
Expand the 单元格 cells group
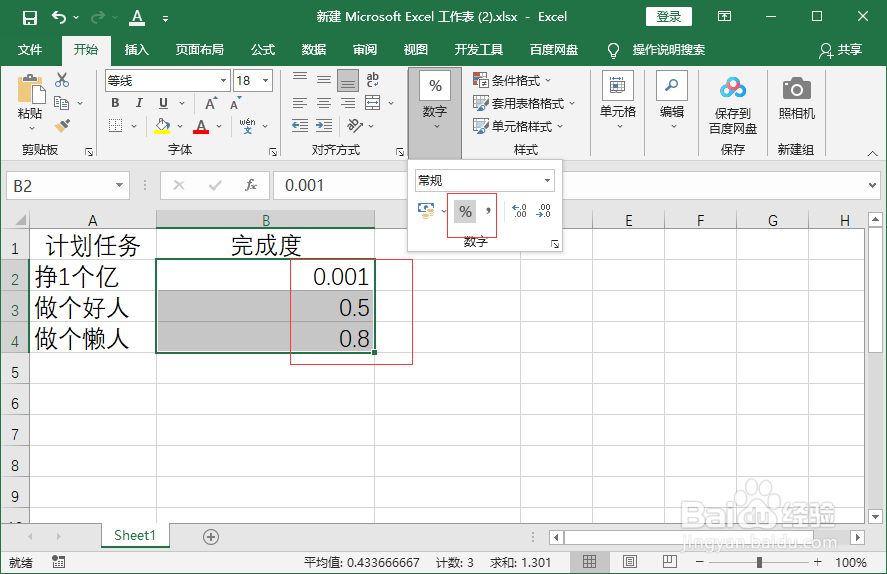[x=618, y=101]
